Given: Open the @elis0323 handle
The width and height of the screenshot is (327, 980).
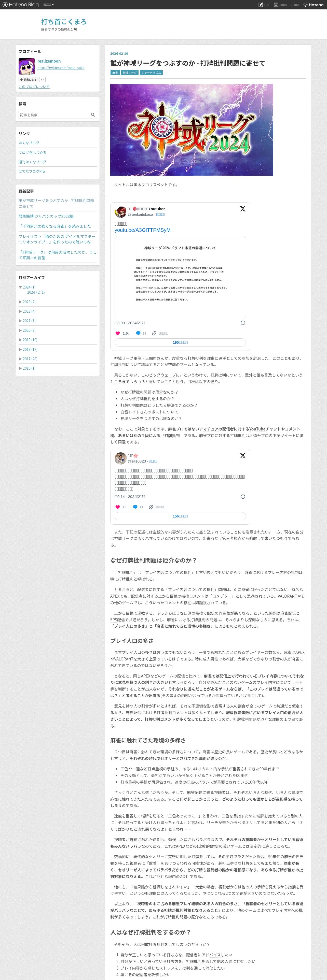Looking at the screenshot, I should pyautogui.click(x=137, y=461).
